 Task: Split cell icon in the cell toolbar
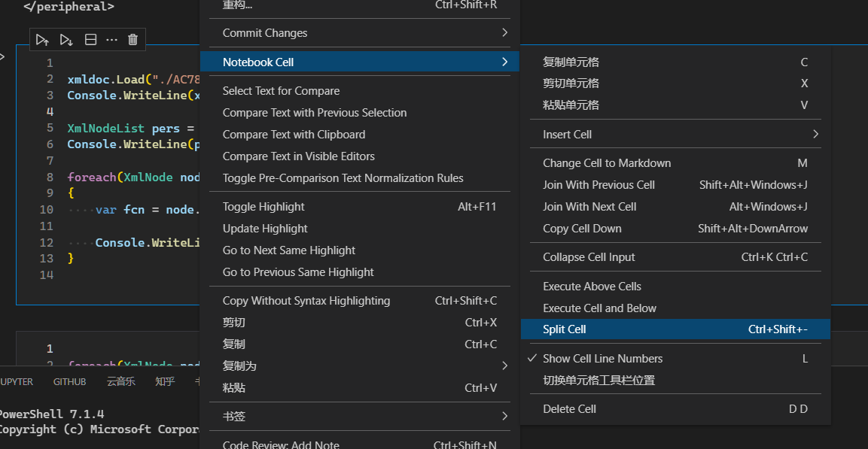coord(90,39)
